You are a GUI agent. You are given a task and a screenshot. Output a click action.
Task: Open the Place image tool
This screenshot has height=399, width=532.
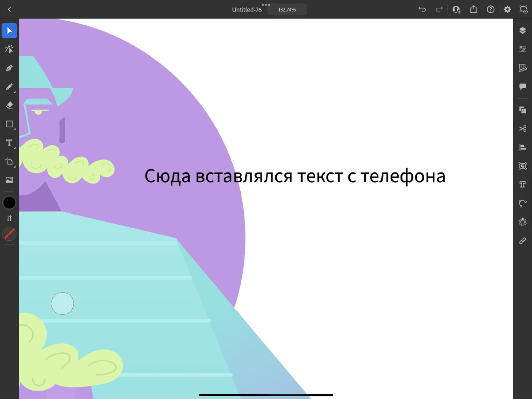9,180
